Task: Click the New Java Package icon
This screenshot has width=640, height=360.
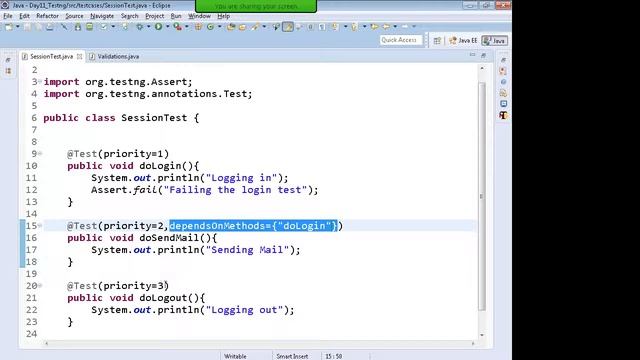Action: point(198,27)
